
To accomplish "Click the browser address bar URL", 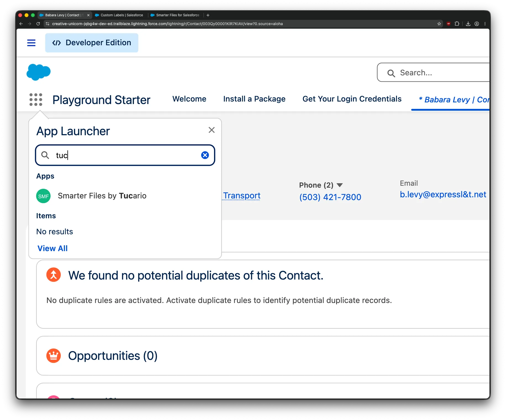I will coord(167,24).
